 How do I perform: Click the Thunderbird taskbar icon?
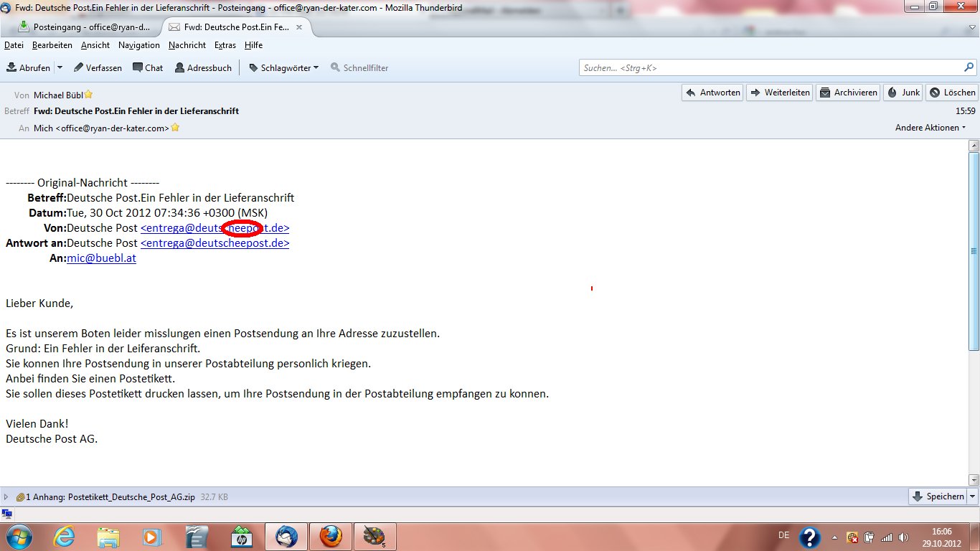286,536
